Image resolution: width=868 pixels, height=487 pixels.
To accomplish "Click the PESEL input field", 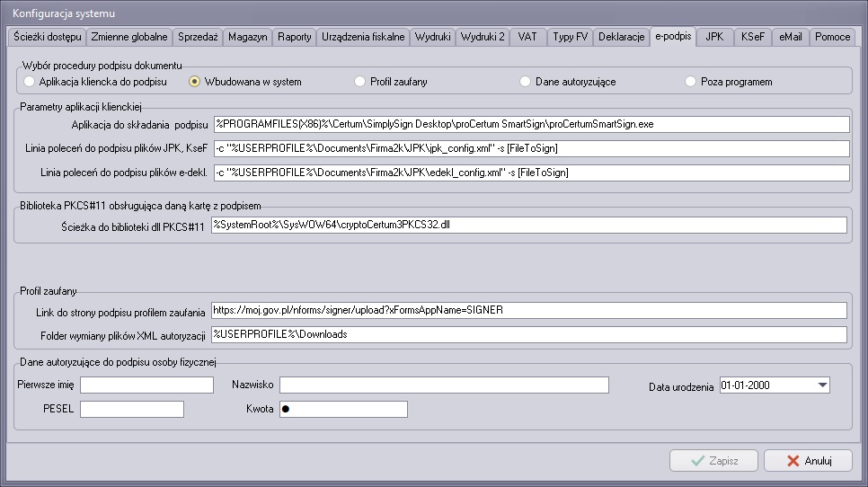I will [132, 410].
